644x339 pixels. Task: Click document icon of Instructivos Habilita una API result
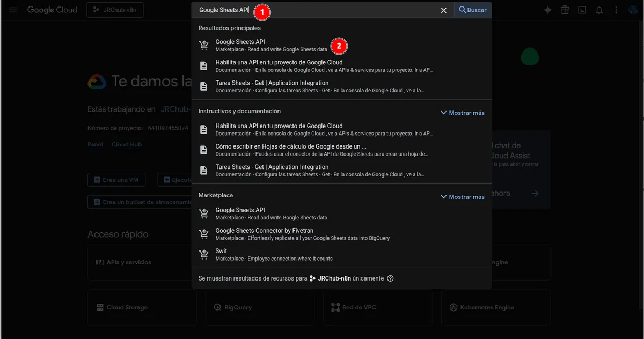pyautogui.click(x=204, y=129)
